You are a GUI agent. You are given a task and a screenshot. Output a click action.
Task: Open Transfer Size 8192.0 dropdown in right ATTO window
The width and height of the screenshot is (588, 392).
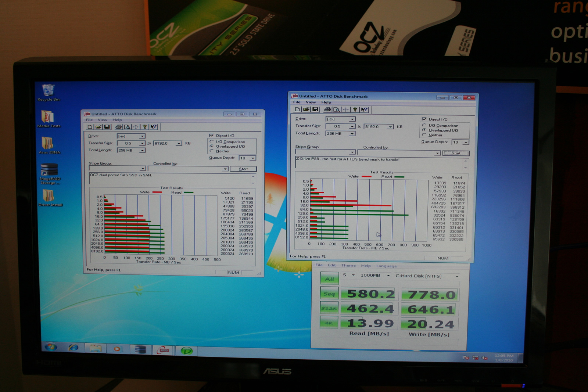click(x=390, y=127)
